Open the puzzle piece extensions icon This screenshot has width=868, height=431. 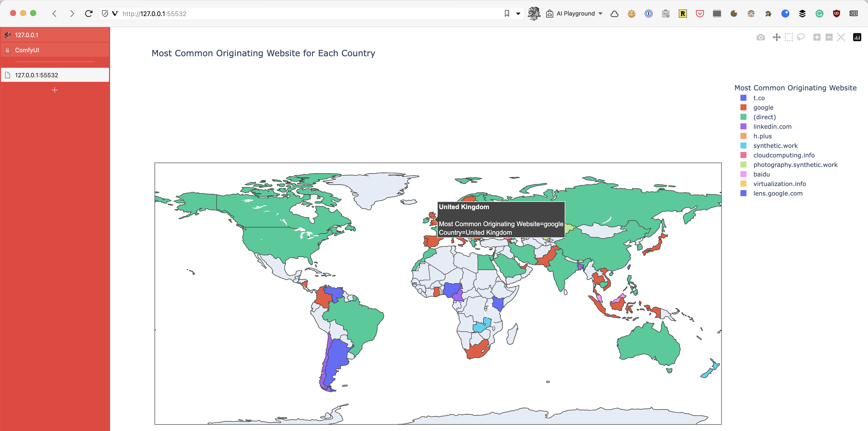[x=768, y=14]
